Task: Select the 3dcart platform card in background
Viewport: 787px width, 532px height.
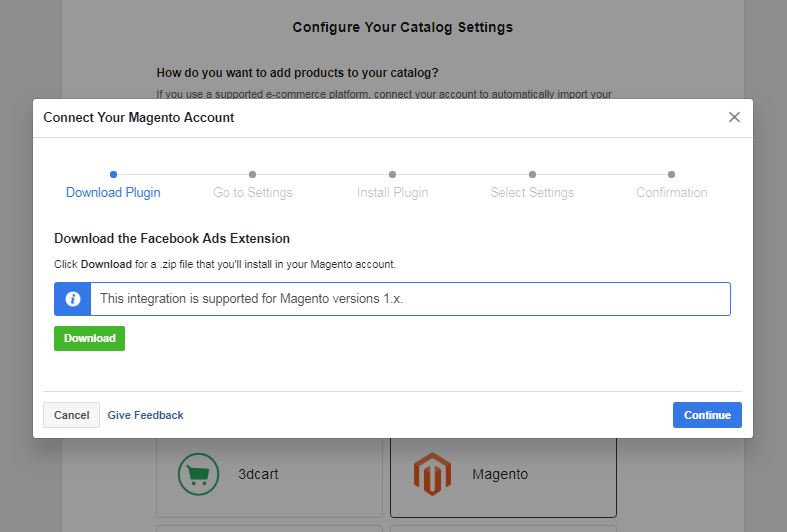Action: pyautogui.click(x=270, y=477)
